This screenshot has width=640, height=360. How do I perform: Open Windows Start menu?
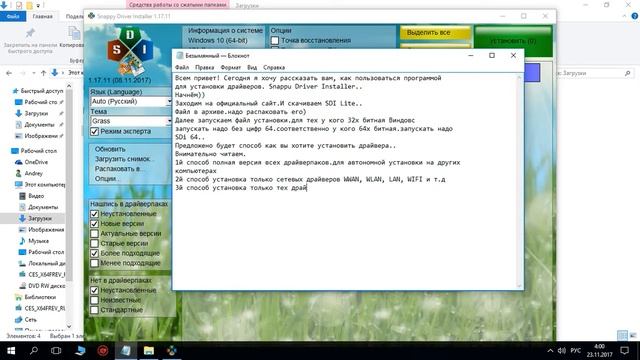pyautogui.click(x=11, y=351)
